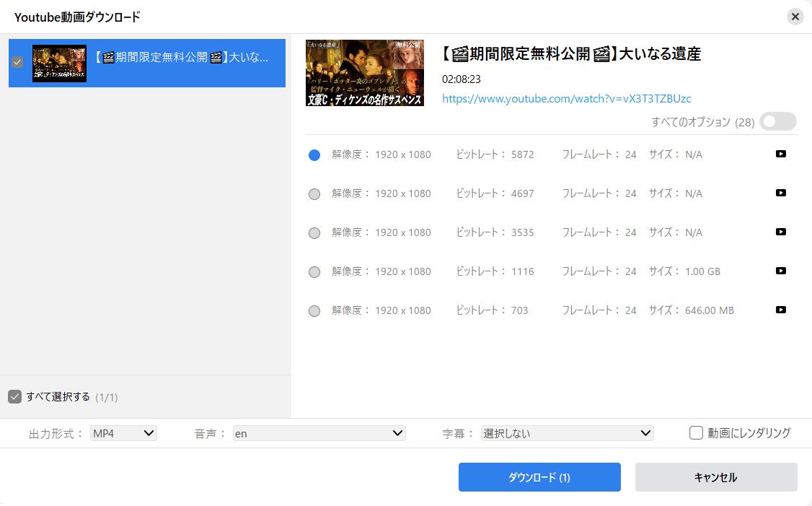Open the youtube.com video URL link
Screen dimensions: 812x506
click(x=566, y=99)
